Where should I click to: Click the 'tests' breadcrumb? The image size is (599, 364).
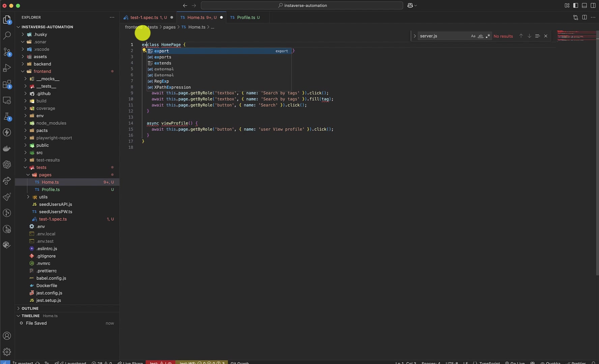pyautogui.click(x=153, y=27)
